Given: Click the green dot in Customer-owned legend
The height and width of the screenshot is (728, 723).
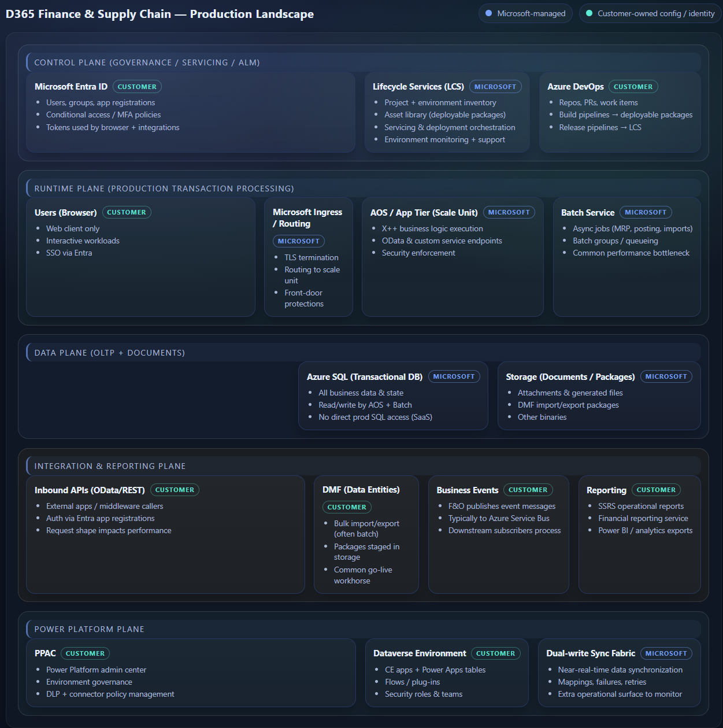Looking at the screenshot, I should pyautogui.click(x=589, y=13).
